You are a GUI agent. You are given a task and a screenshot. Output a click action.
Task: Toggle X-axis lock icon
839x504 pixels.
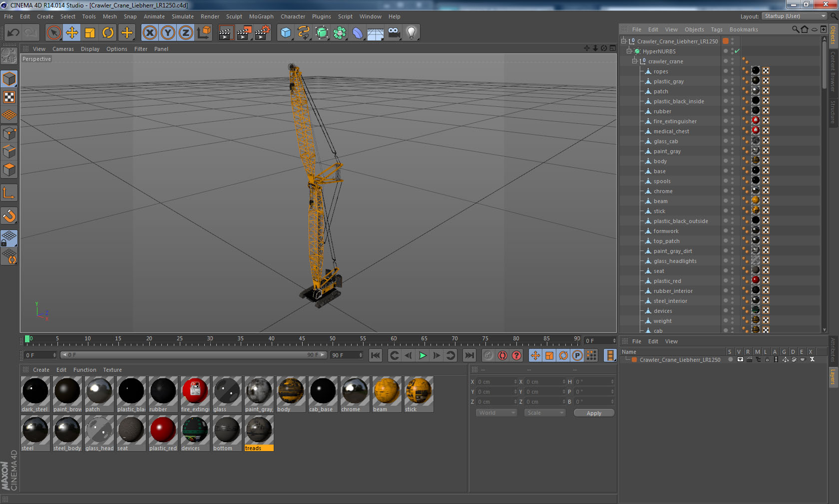coord(150,33)
